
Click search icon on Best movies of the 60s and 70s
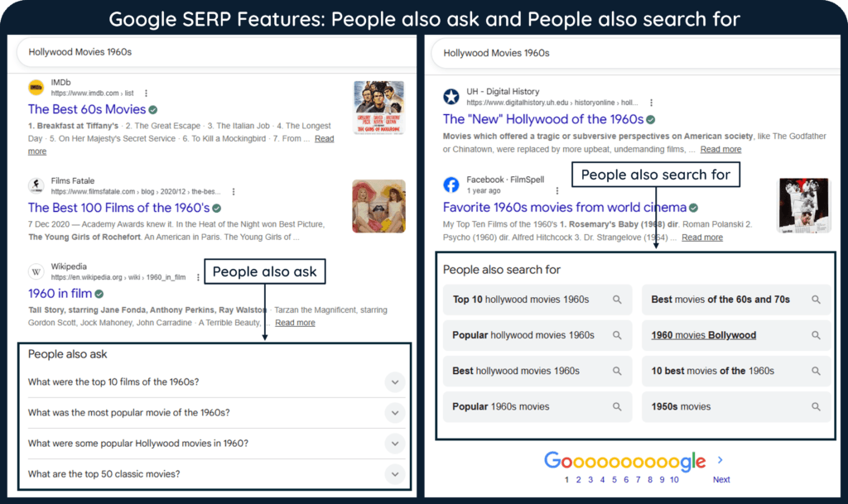[x=816, y=300]
